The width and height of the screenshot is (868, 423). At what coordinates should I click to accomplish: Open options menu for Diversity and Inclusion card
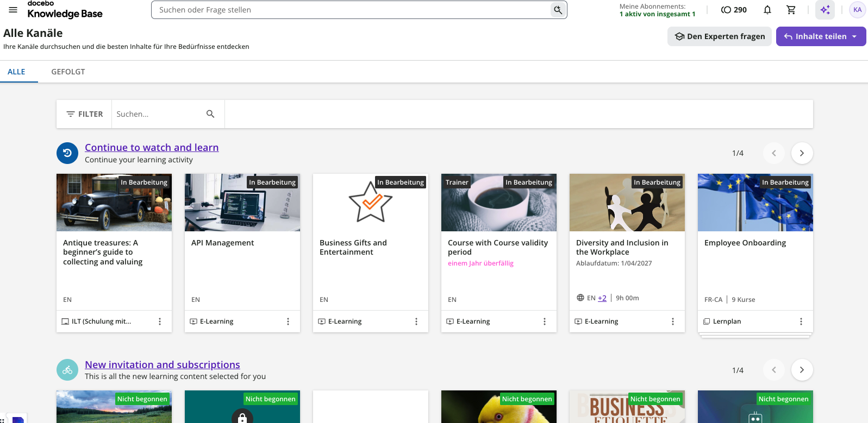click(673, 321)
